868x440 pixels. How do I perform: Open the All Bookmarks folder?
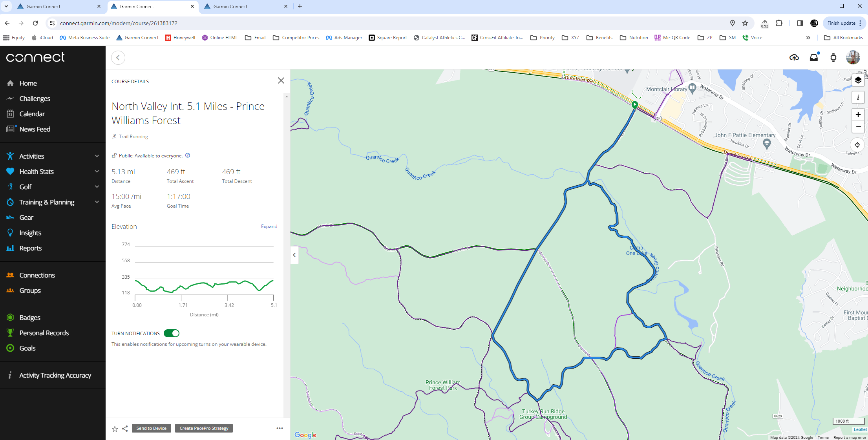843,38
